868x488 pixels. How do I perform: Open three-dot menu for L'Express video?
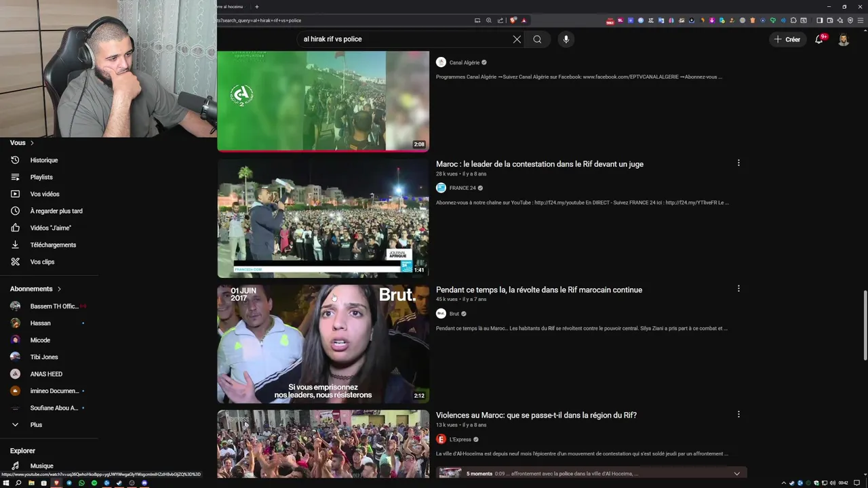pyautogui.click(x=738, y=414)
